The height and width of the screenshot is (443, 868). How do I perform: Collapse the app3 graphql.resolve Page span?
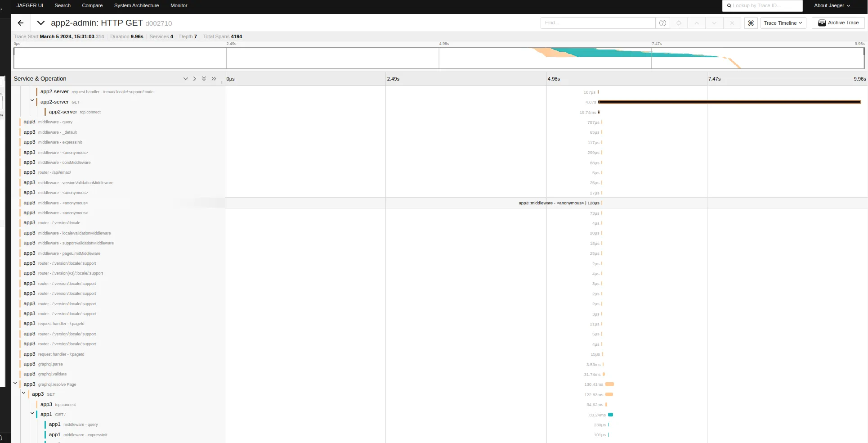pyautogui.click(x=15, y=383)
